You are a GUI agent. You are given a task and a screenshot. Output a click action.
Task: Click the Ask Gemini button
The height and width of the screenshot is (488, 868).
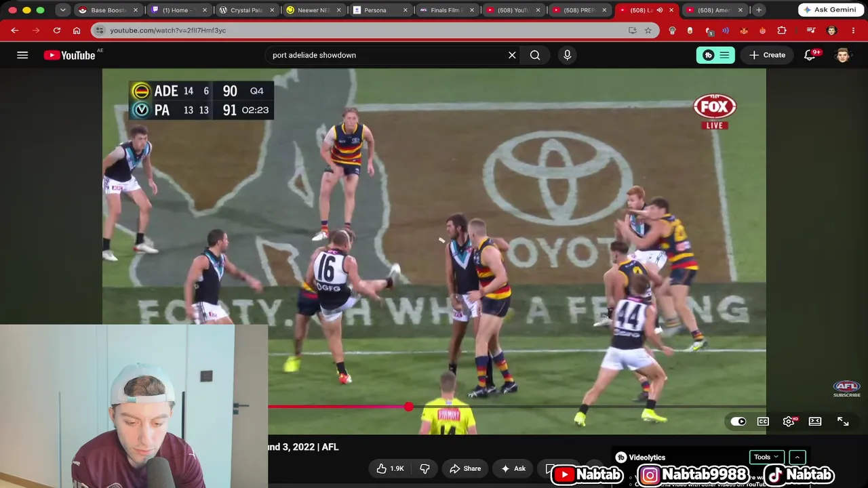coord(831,10)
